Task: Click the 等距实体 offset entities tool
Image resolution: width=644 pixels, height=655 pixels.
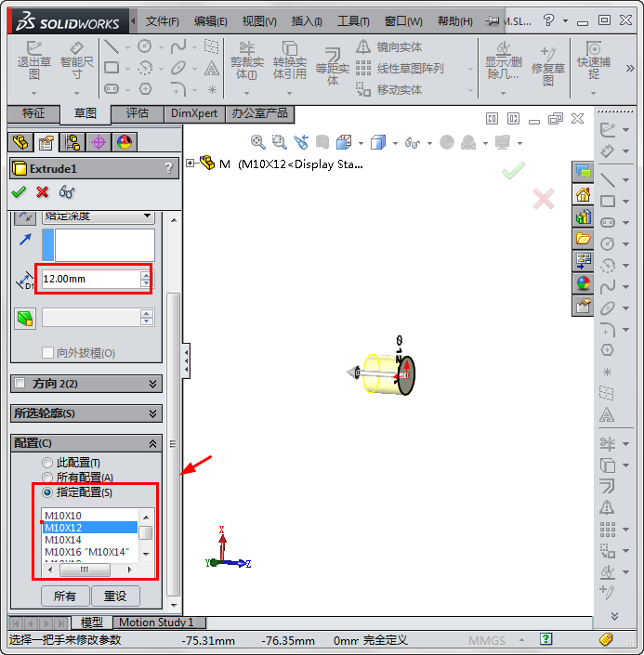Action: [332, 65]
